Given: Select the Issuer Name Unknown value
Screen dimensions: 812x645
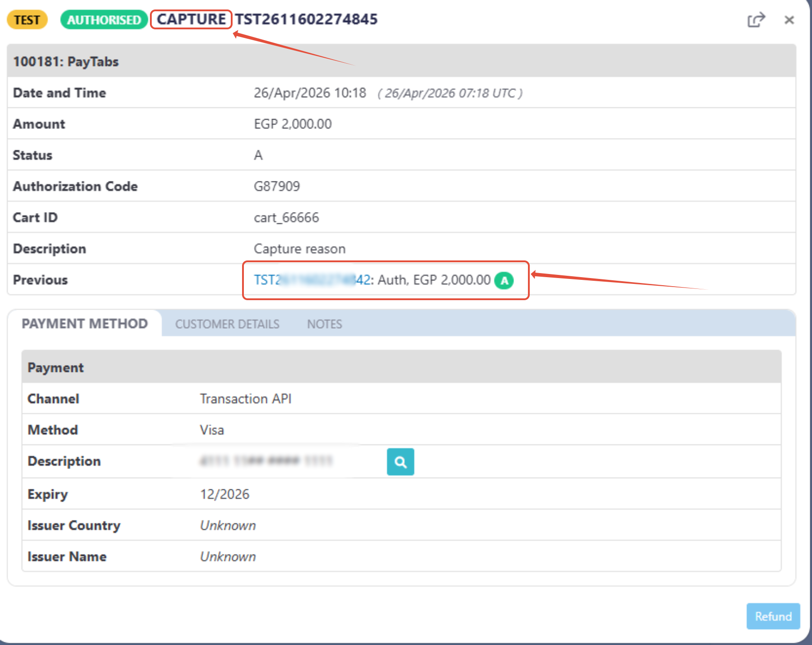Looking at the screenshot, I should [228, 557].
